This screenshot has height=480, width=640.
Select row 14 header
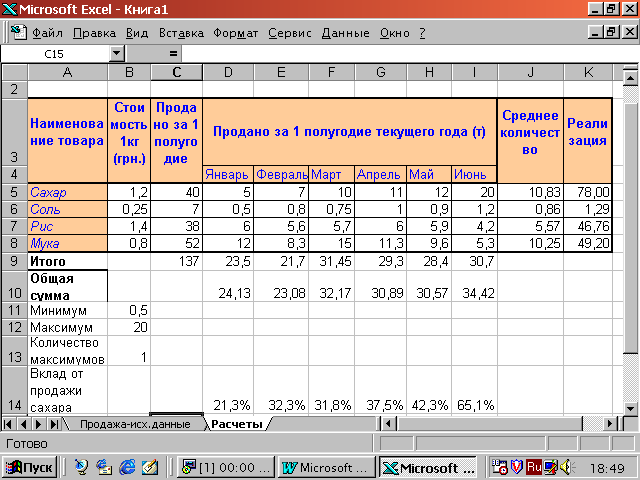tap(14, 390)
